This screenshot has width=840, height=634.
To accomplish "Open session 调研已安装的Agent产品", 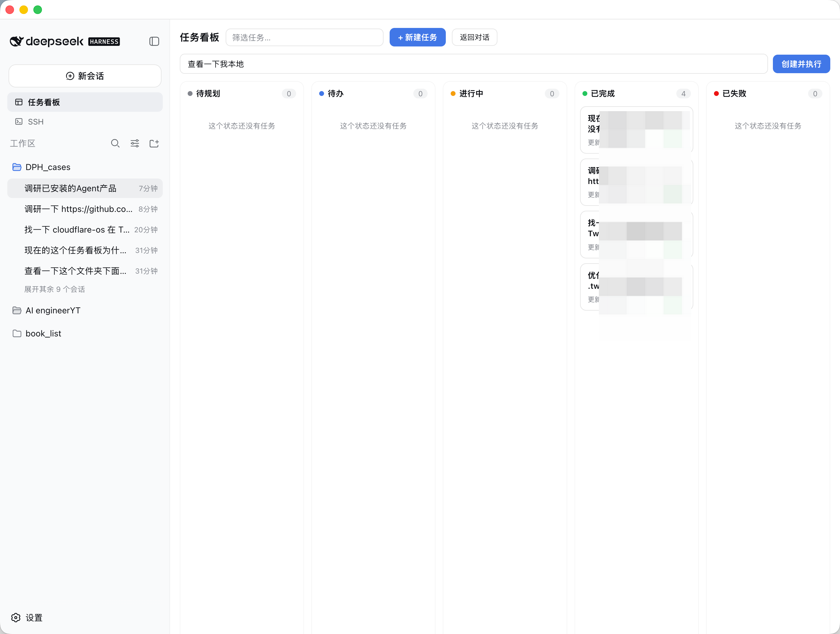I will click(x=85, y=188).
